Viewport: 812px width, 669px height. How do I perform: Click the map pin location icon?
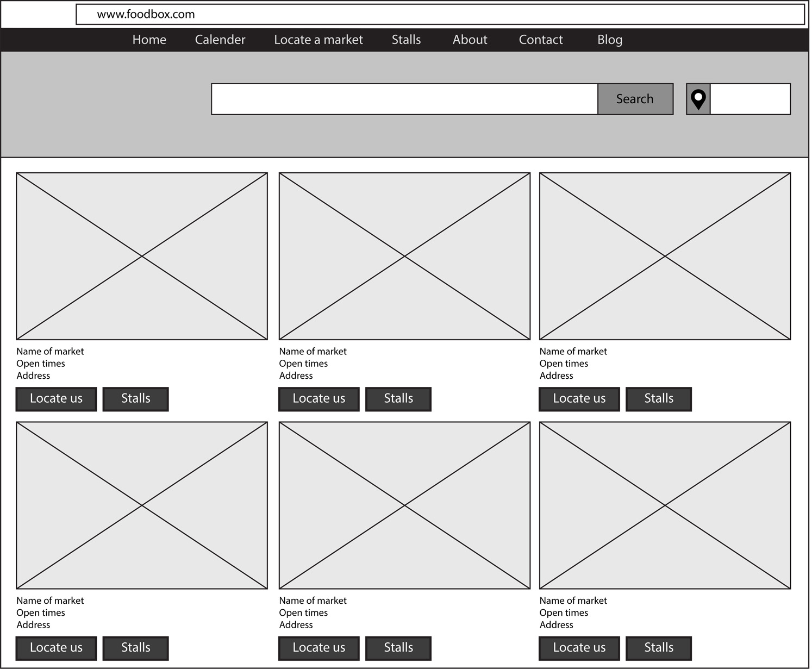[698, 99]
